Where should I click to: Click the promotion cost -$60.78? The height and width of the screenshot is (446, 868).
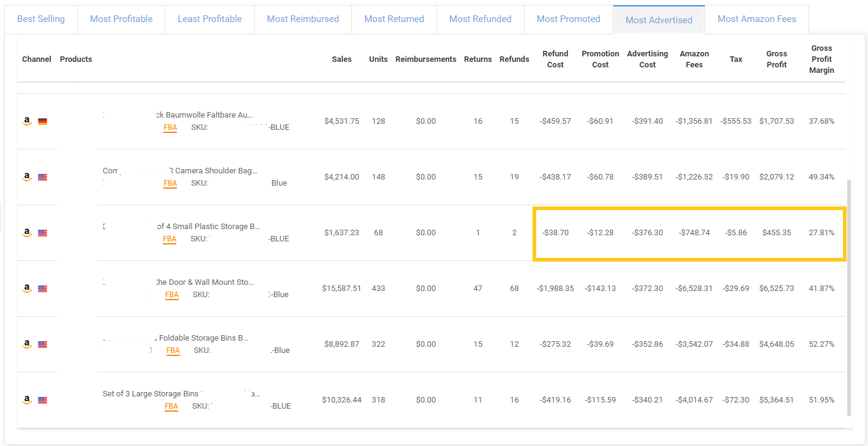pyautogui.click(x=600, y=177)
